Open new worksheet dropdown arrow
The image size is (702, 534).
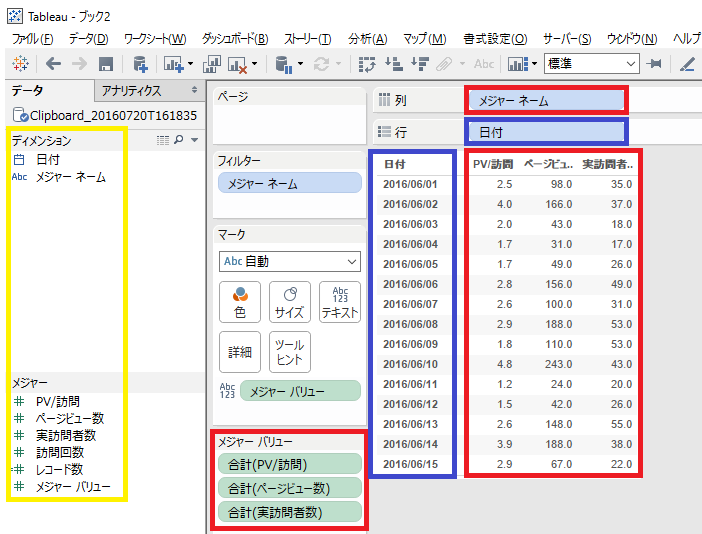click(x=190, y=64)
